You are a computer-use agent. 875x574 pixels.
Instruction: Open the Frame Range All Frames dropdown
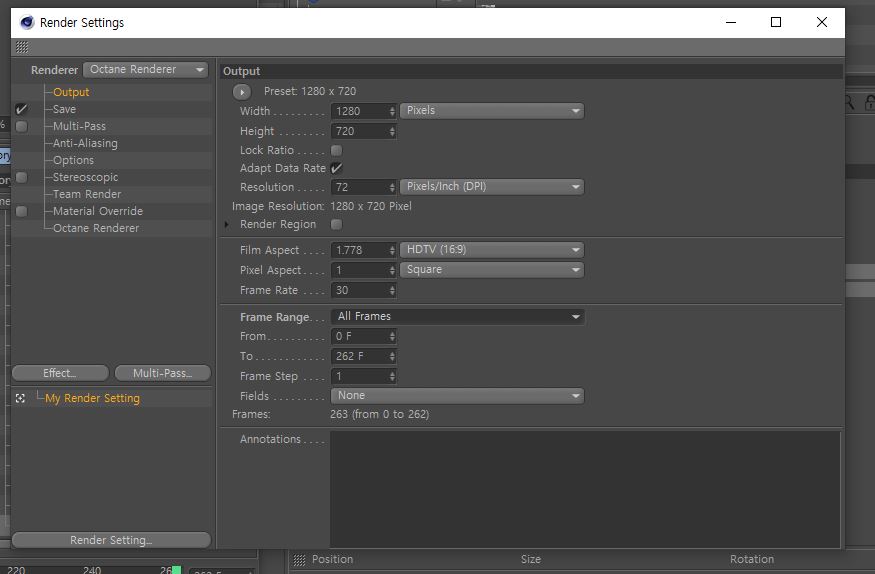458,317
